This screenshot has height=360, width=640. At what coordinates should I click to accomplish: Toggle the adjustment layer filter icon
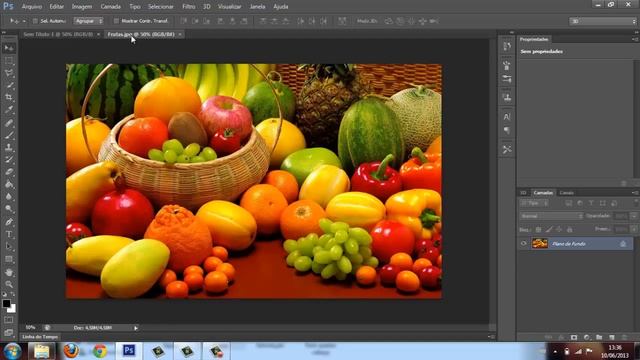click(580, 203)
